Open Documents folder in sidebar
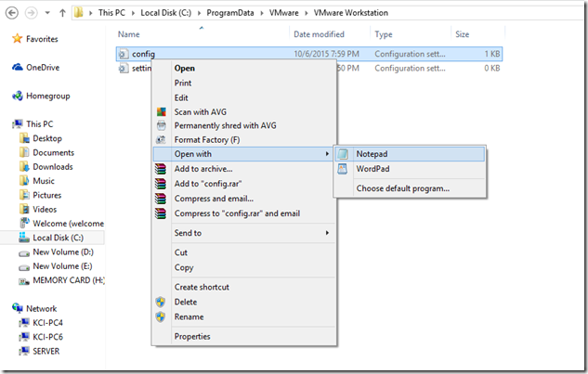This screenshot has width=588, height=374. pos(53,152)
